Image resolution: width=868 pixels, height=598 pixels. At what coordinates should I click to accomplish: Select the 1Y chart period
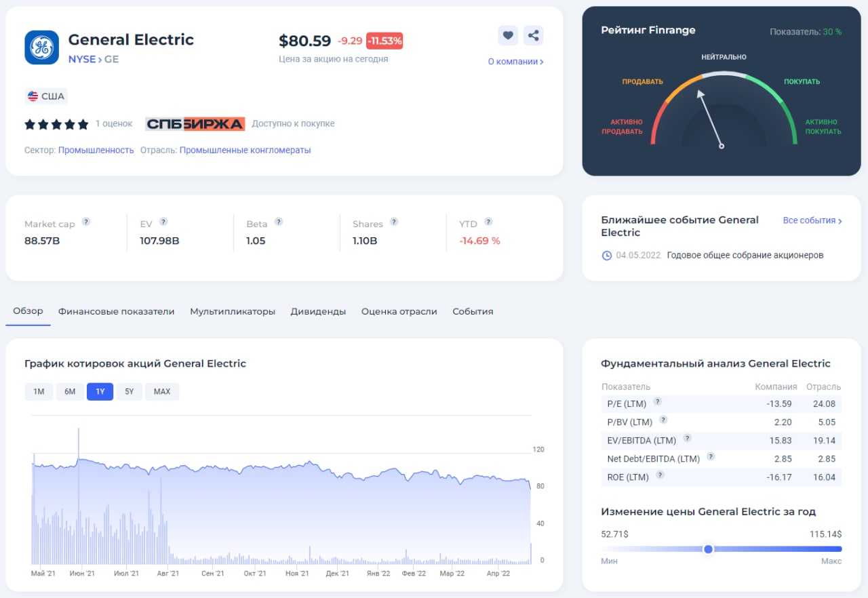click(x=100, y=391)
